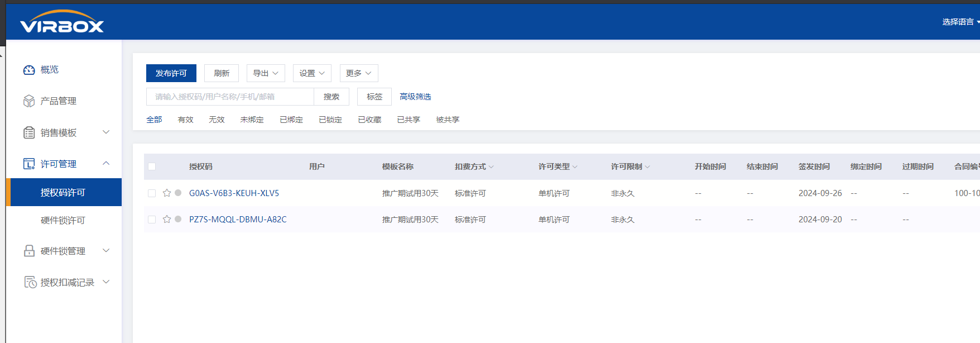Open the 选择语言 language selector
980x343 pixels.
[961, 22]
